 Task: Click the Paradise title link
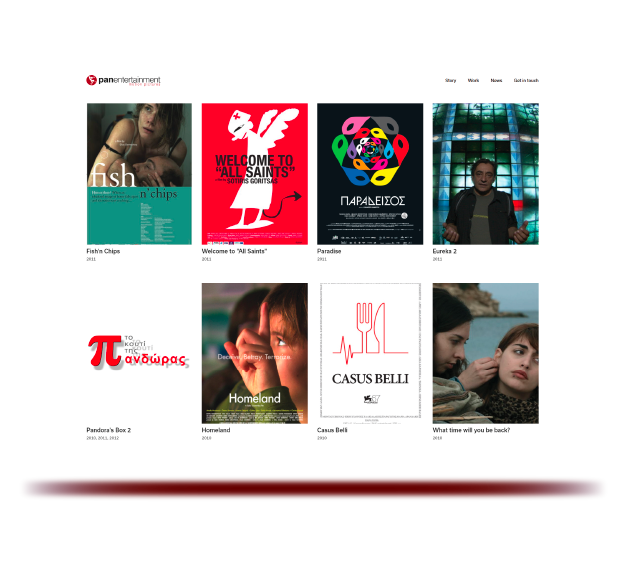(x=329, y=251)
